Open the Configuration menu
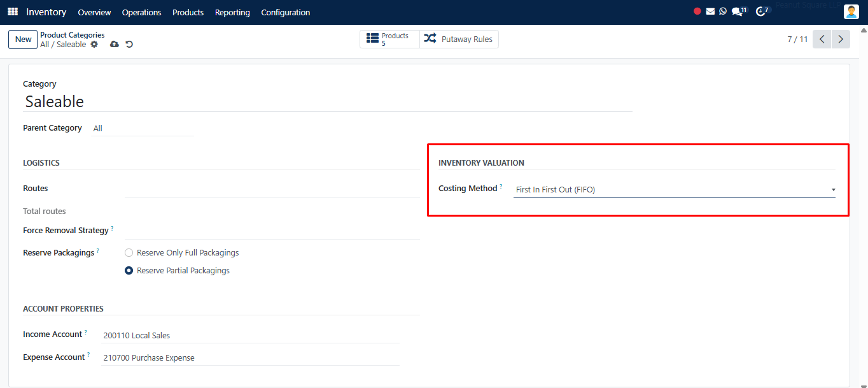Viewport: 868px width, 388px height. [x=286, y=12]
